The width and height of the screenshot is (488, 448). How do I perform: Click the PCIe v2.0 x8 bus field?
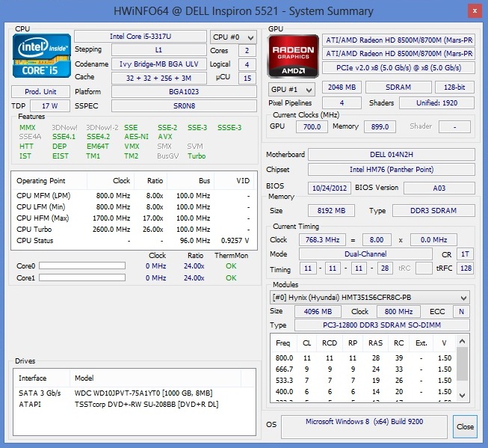pos(398,67)
